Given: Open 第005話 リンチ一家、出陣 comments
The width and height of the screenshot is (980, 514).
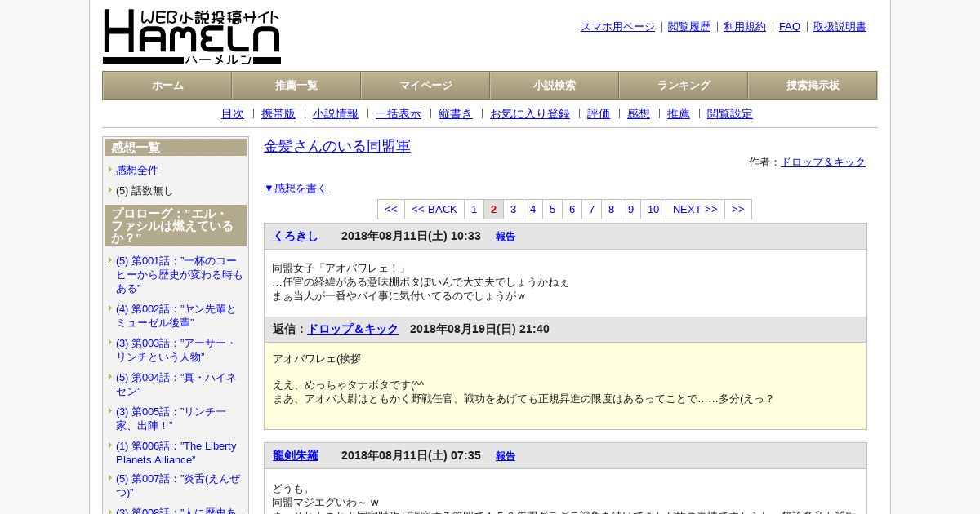Looking at the screenshot, I should (x=171, y=419).
